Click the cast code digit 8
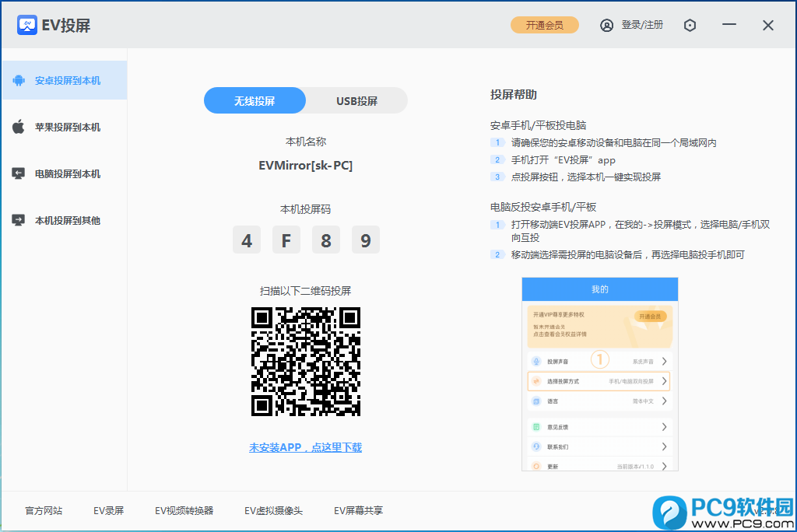 [x=326, y=240]
